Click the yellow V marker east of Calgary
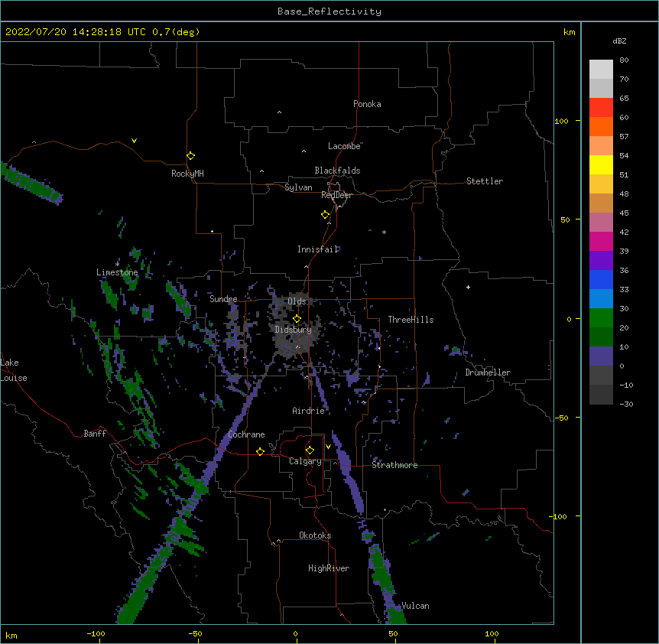 (328, 447)
